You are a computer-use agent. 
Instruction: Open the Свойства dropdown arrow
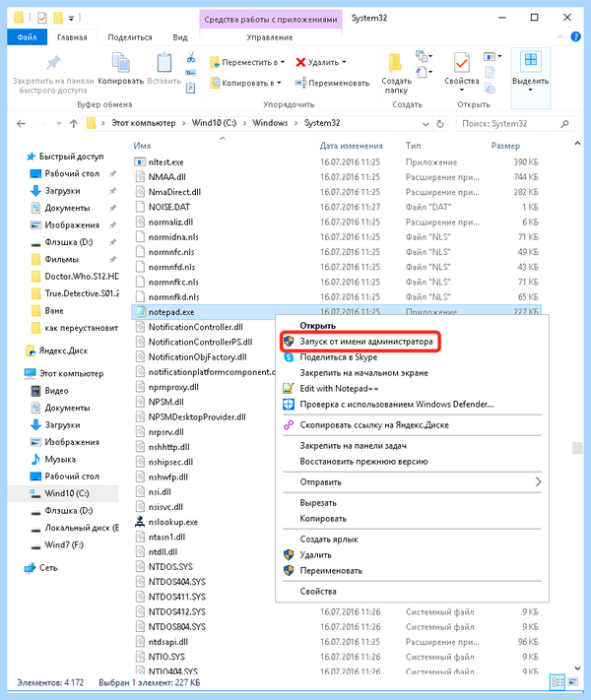[x=461, y=91]
